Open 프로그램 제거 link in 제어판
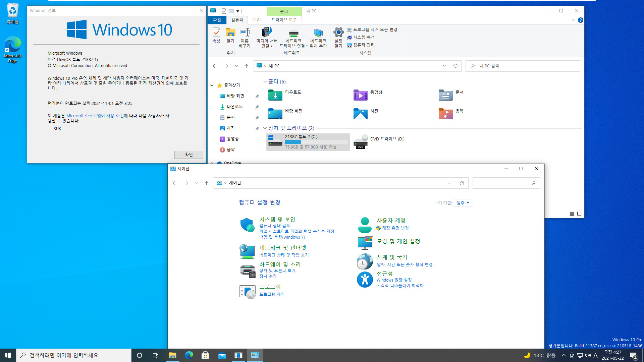This screenshot has height=362, width=644. pos(272,294)
